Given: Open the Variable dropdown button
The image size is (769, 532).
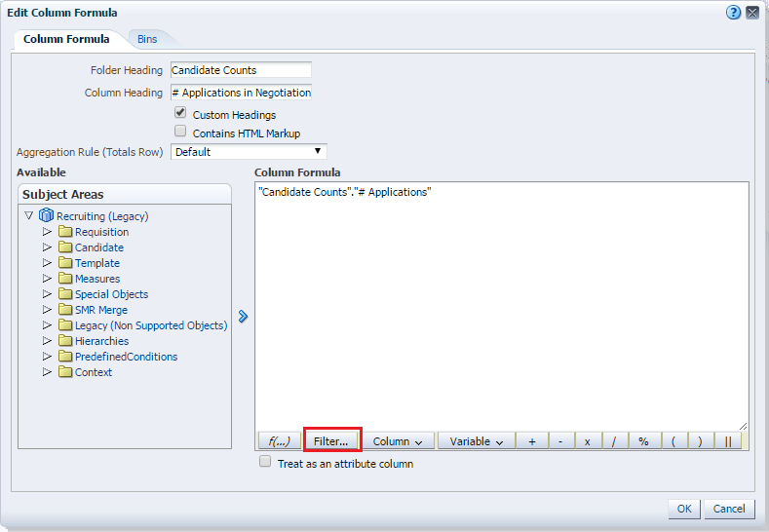Looking at the screenshot, I should point(477,441).
